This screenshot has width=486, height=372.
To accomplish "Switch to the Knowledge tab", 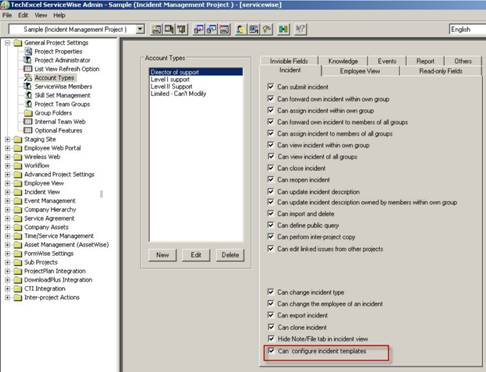I will [343, 61].
